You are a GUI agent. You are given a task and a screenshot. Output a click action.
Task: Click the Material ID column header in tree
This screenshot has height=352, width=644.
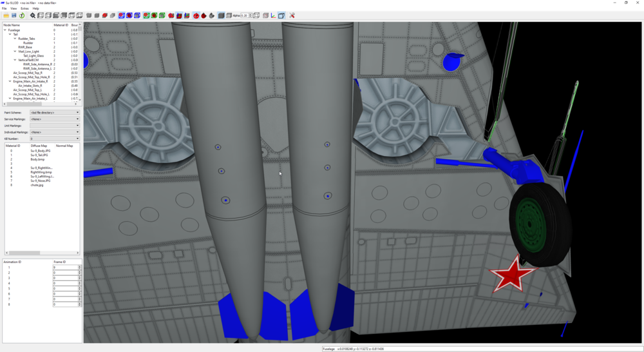pyautogui.click(x=61, y=25)
